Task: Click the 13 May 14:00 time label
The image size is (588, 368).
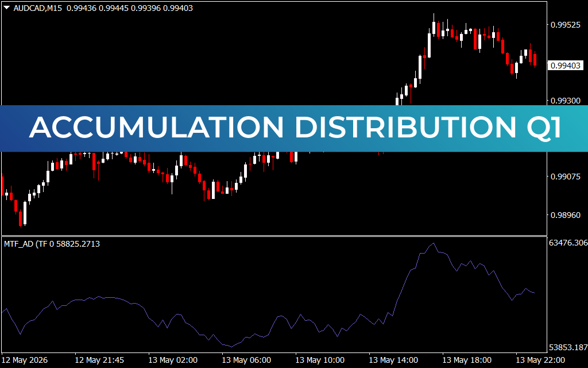Action: point(393,360)
